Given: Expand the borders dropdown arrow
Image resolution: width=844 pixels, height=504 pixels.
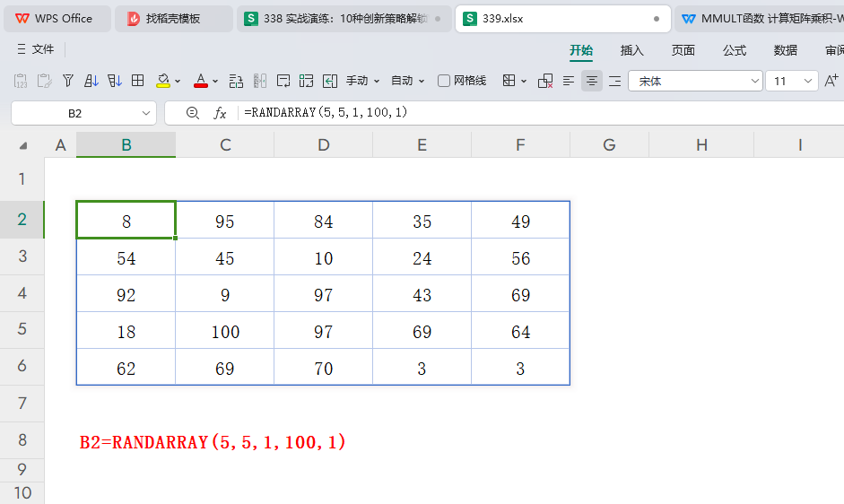Looking at the screenshot, I should (x=524, y=82).
